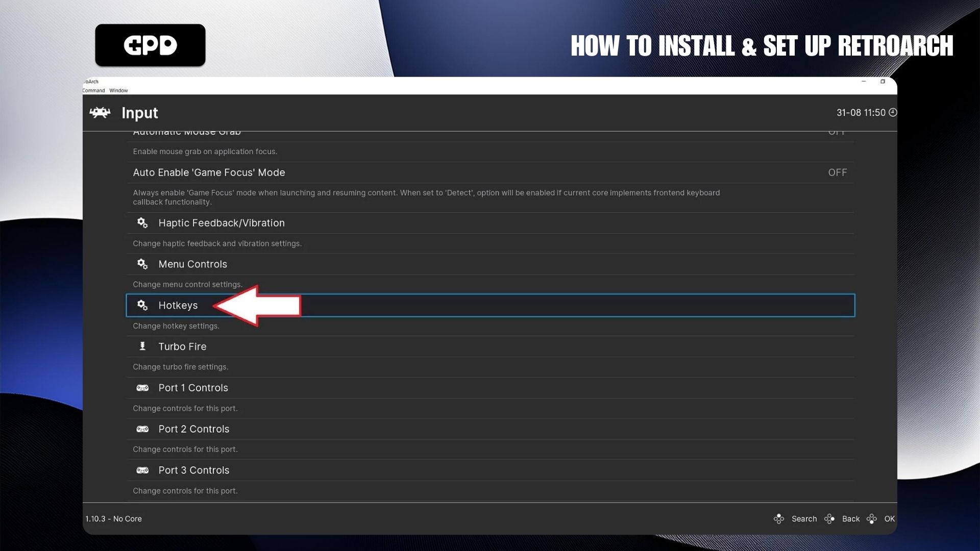Click the Menu Controls gear icon
Viewport: 980px width, 551px height.
142,264
